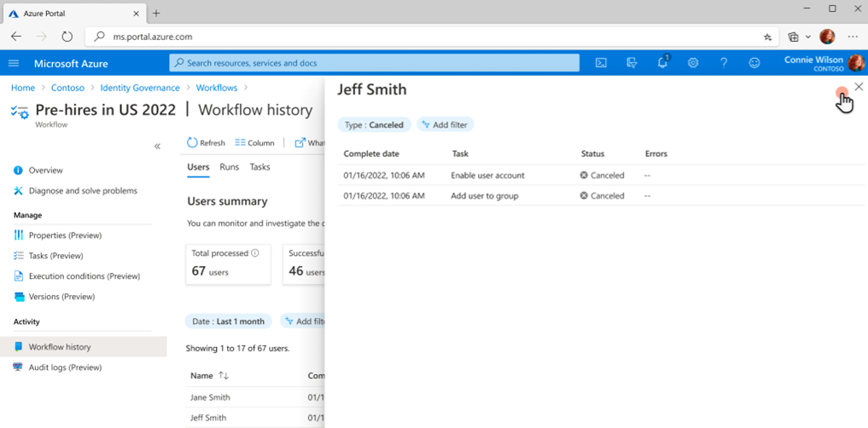The height and width of the screenshot is (428, 868).
Task: Open the directory and subscription filter icon
Action: 632,63
